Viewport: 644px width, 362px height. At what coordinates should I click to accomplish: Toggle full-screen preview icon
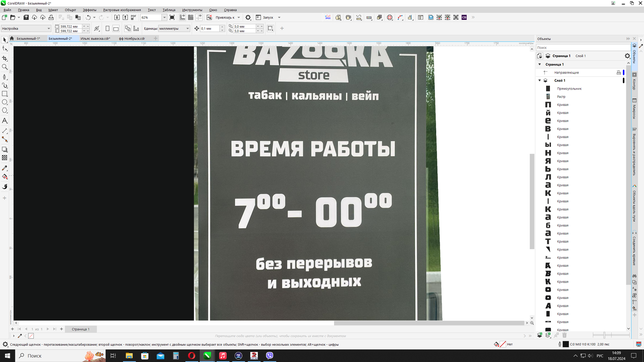pyautogui.click(x=172, y=18)
